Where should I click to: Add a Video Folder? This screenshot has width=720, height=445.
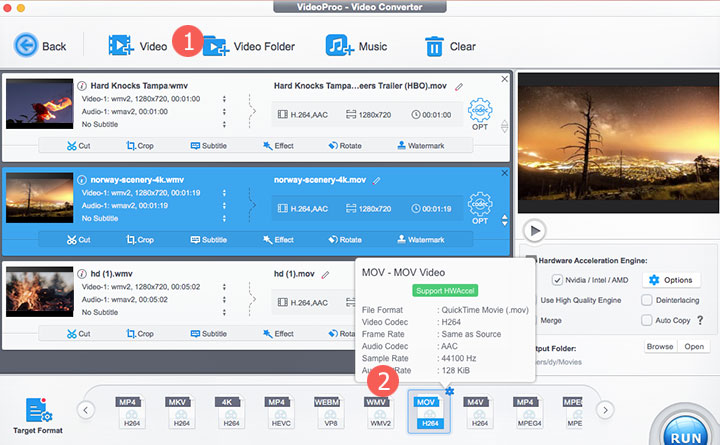(249, 46)
